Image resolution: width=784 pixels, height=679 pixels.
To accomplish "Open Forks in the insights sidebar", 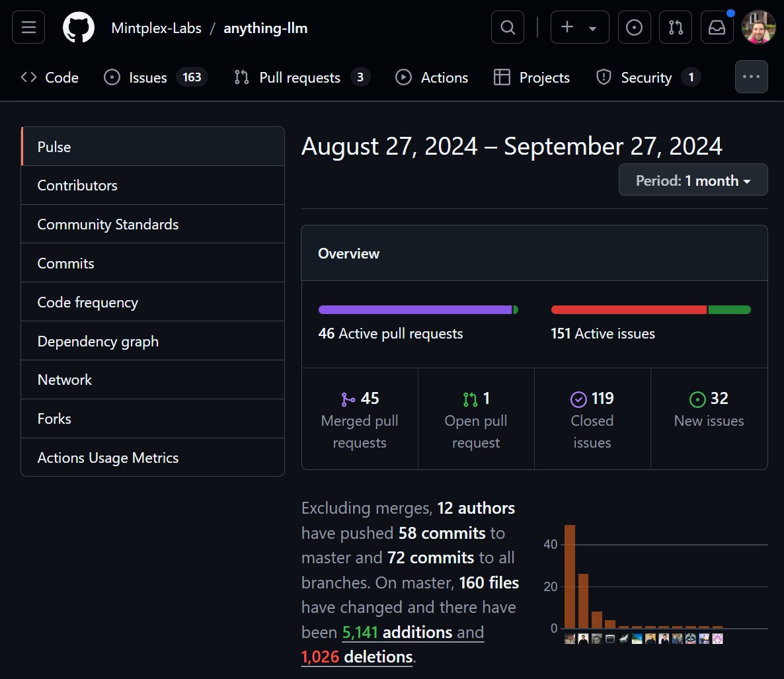I will pyautogui.click(x=153, y=419).
